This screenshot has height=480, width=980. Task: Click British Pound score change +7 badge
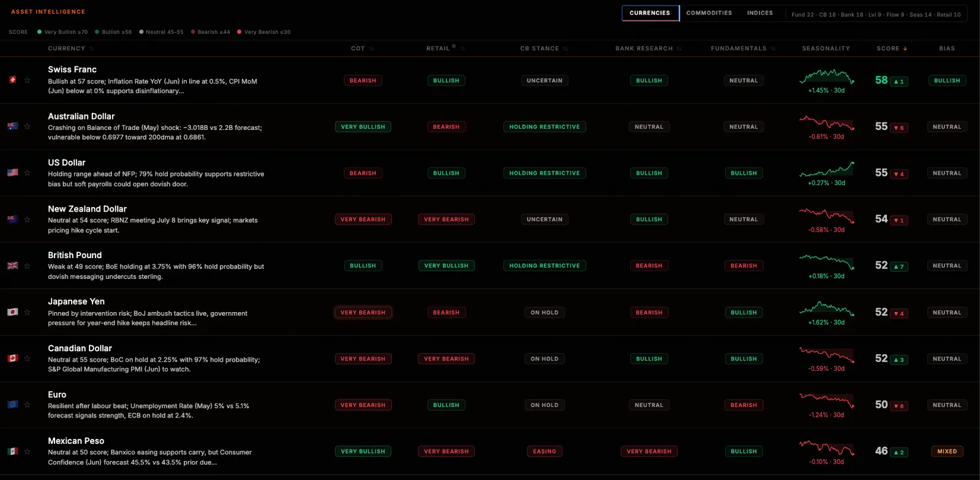[x=899, y=267]
